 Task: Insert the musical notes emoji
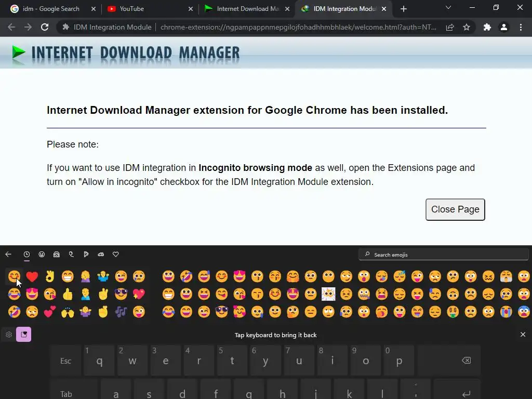pos(121,312)
